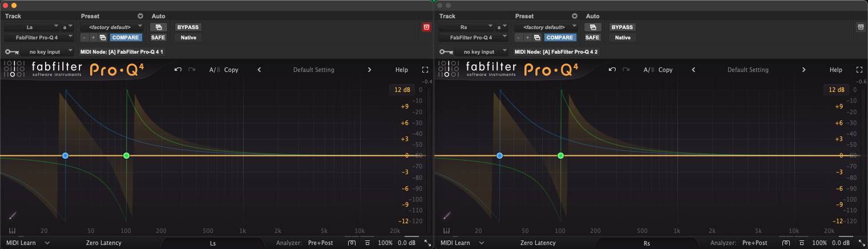Select the EQ sketch pencil in Rs window
868x249 pixels.
447,216
